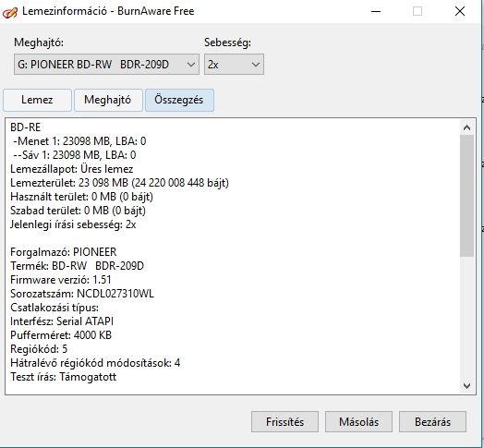
Task: Click the scrollbar up arrow
Action: coord(466,127)
